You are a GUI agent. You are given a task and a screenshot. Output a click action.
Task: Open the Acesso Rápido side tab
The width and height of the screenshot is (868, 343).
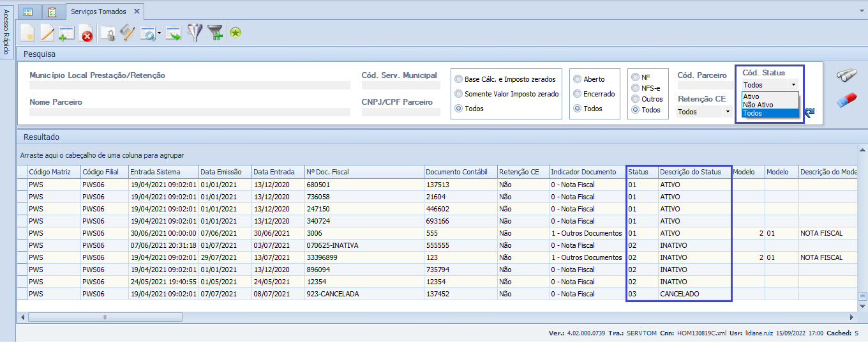tap(7, 32)
